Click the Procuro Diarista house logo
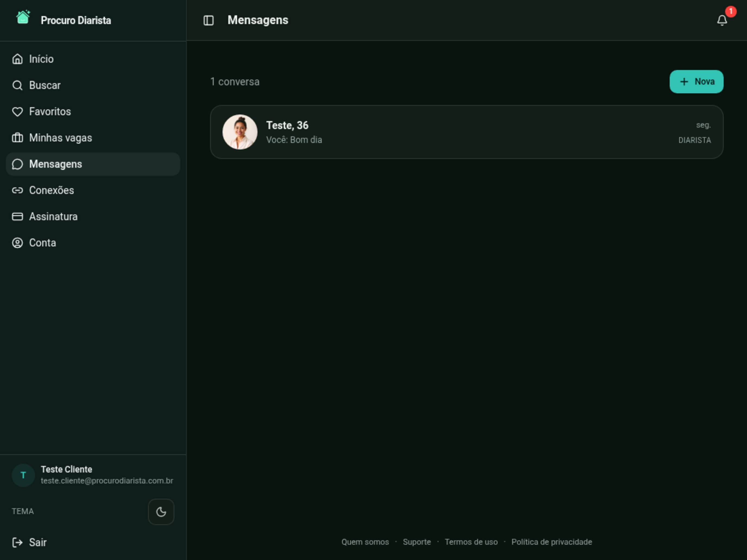This screenshot has width=747, height=560. 23,17
